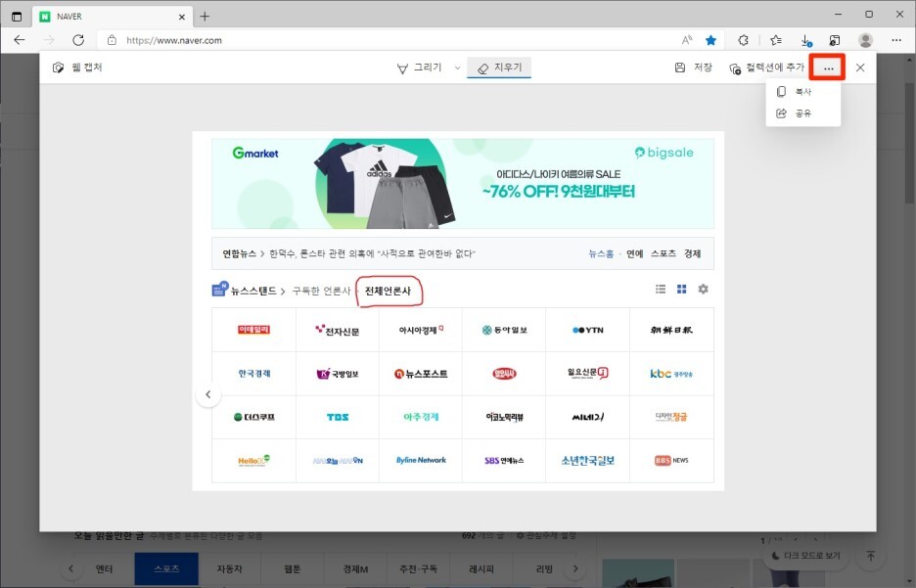This screenshot has height=588, width=916.
Task: Go back to the previous page
Action: (20, 40)
